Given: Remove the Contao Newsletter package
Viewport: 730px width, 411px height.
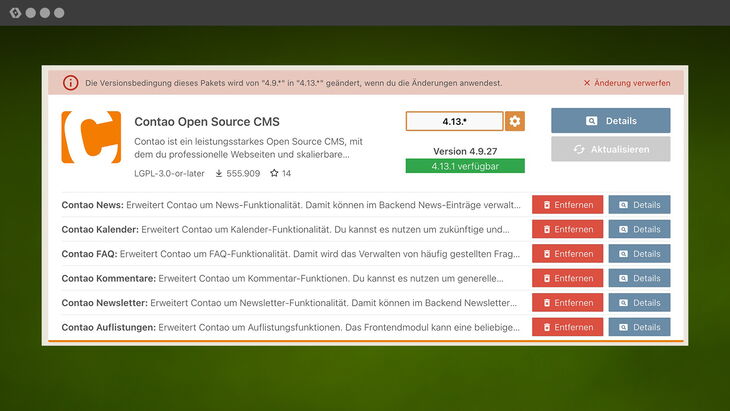Looking at the screenshot, I should (567, 303).
